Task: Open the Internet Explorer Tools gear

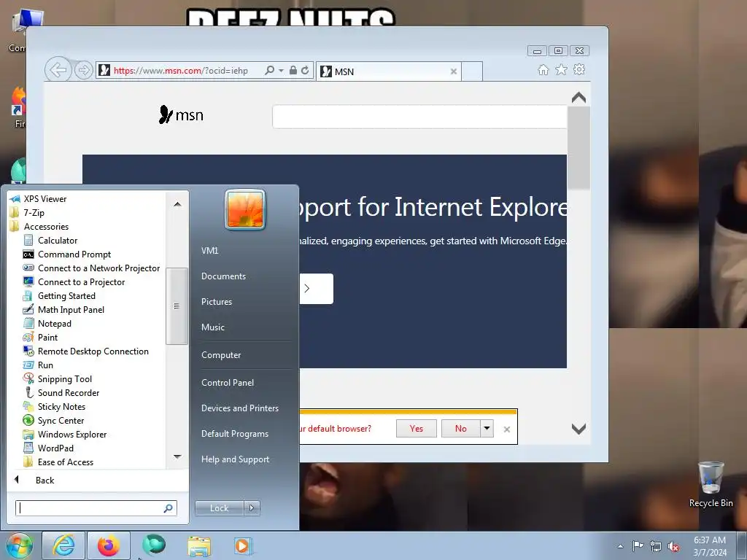Action: coord(578,69)
